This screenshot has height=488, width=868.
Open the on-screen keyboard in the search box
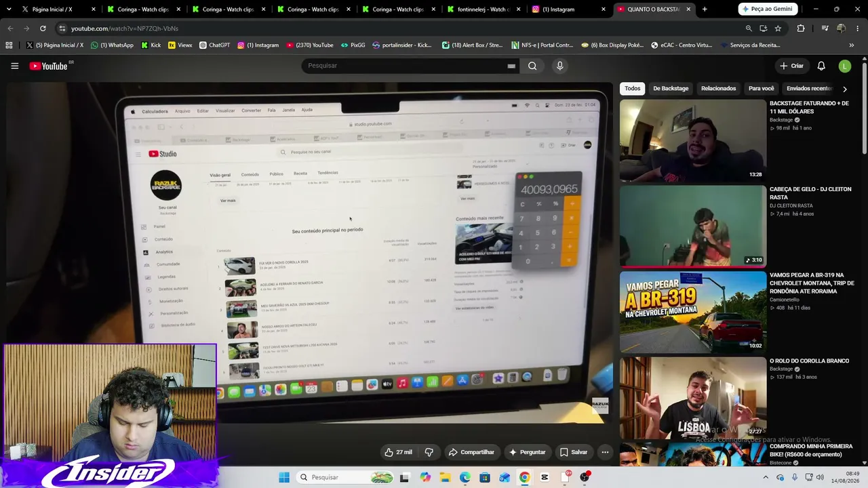(x=511, y=66)
